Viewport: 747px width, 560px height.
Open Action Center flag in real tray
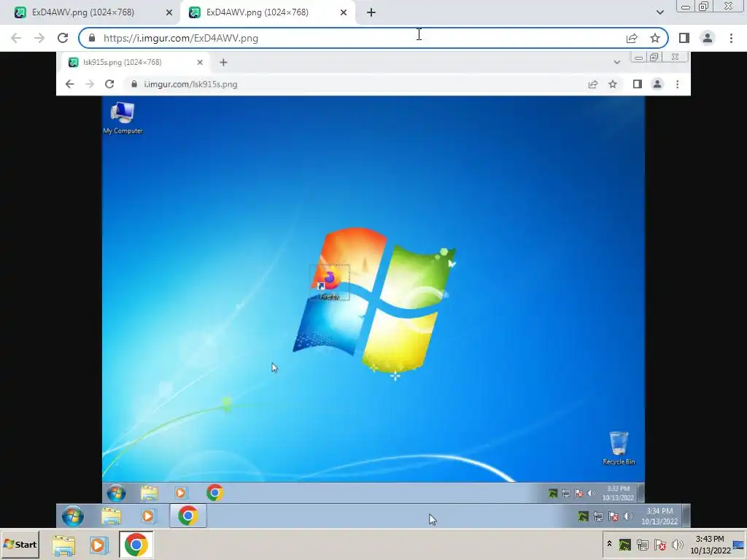660,544
